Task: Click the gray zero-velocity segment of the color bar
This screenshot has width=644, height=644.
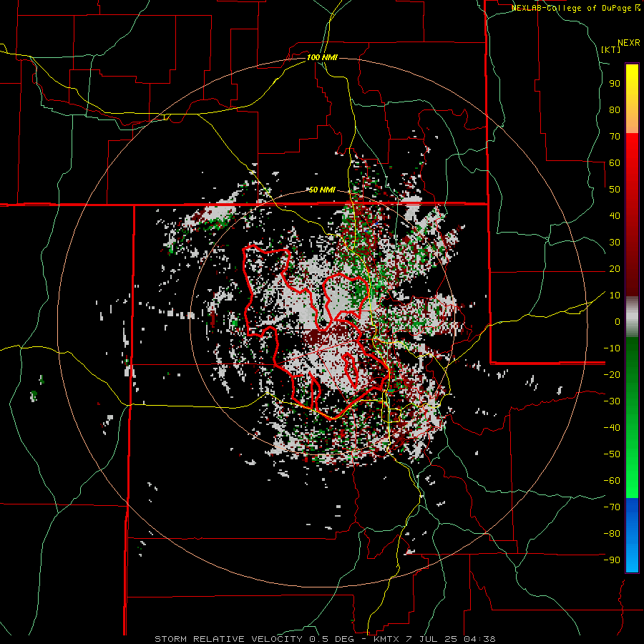Action: (x=632, y=317)
